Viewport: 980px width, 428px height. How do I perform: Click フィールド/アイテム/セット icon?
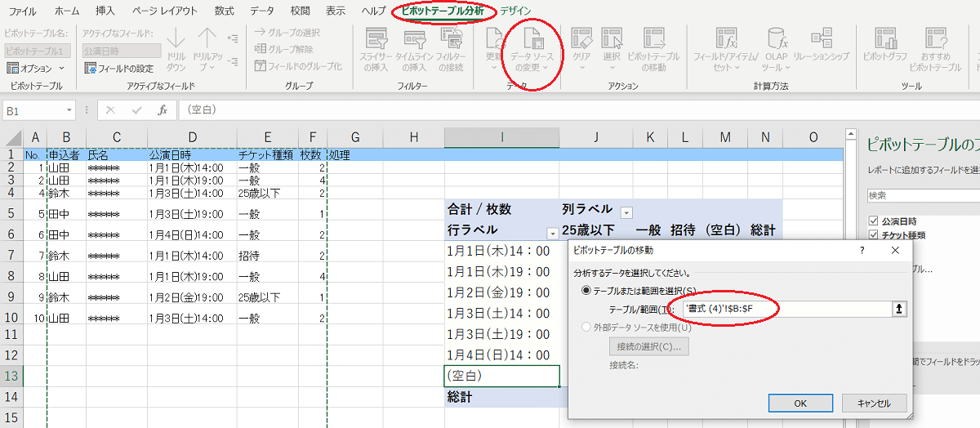pos(726,38)
